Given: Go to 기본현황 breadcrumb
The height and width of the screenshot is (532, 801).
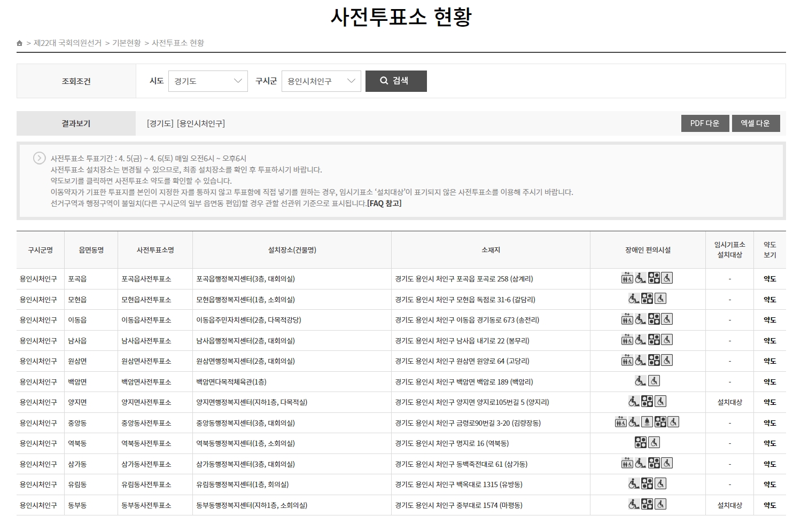Looking at the screenshot, I should (127, 43).
